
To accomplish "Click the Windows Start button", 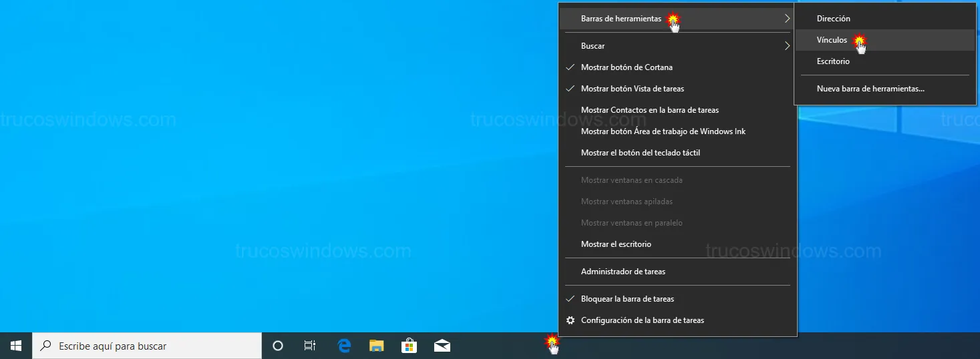I will point(16,346).
